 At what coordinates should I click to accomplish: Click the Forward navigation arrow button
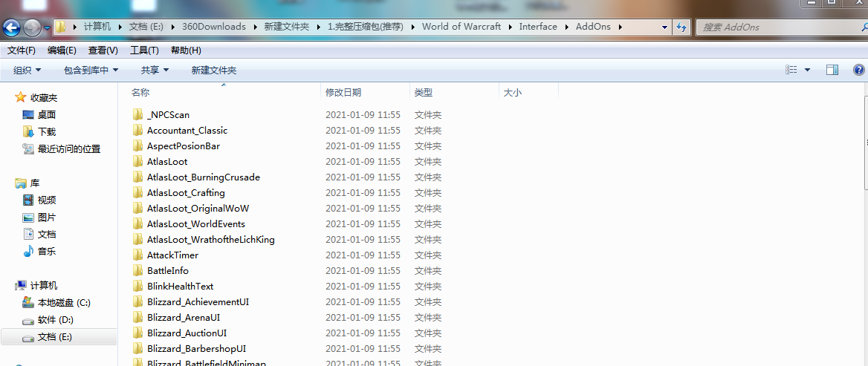[x=32, y=28]
